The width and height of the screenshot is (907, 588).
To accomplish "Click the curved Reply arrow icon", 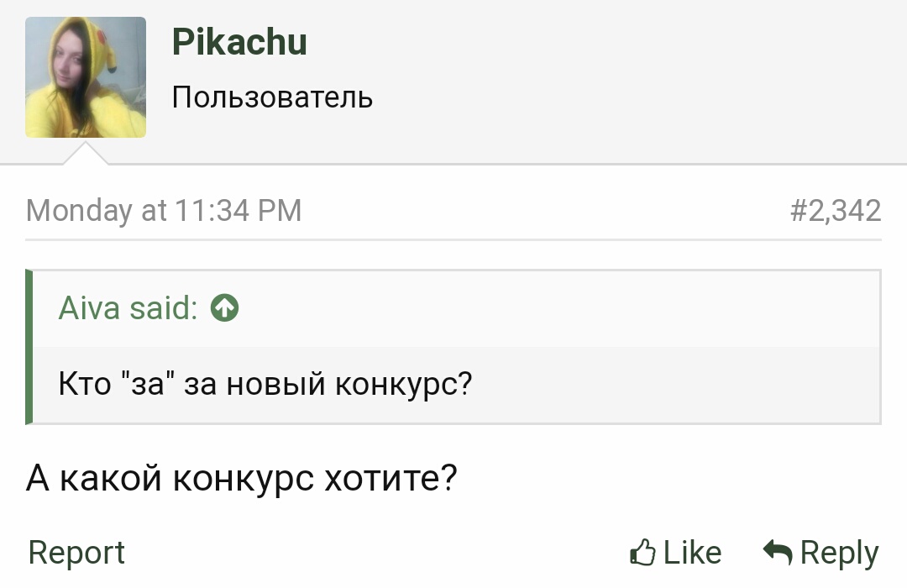I will tap(778, 552).
